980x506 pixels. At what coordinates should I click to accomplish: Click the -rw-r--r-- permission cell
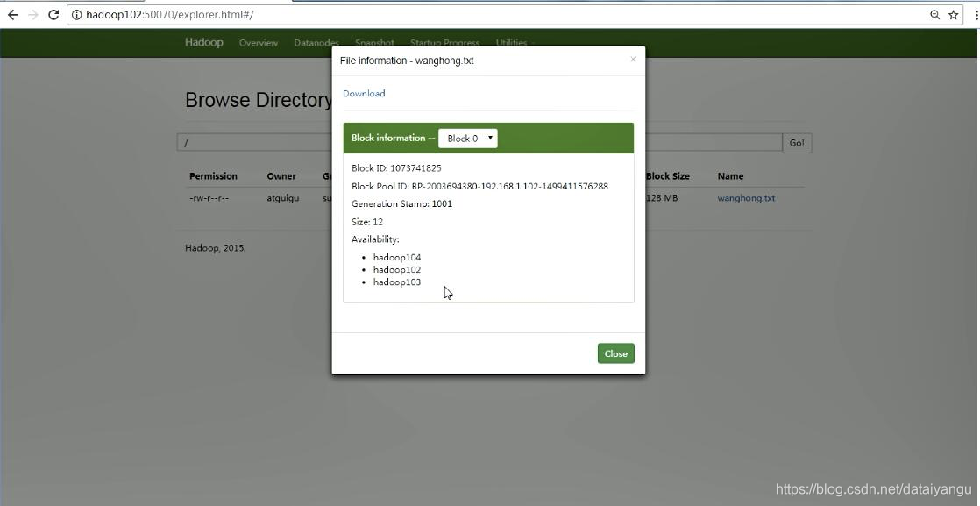pyautogui.click(x=209, y=198)
